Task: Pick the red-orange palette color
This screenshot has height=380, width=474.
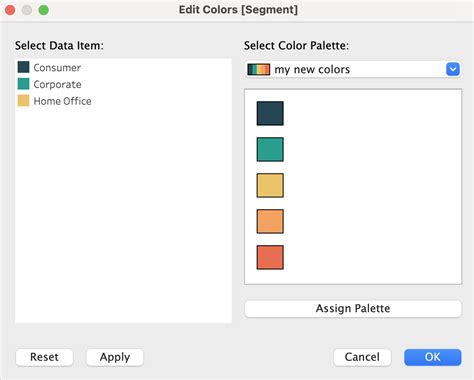Action: 270,257
